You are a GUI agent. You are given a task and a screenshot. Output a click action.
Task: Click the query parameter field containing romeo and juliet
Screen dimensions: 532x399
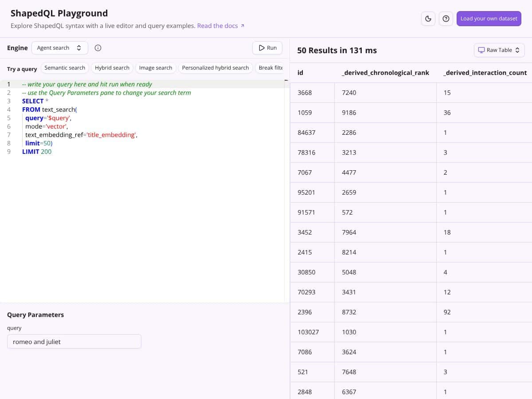pos(74,341)
